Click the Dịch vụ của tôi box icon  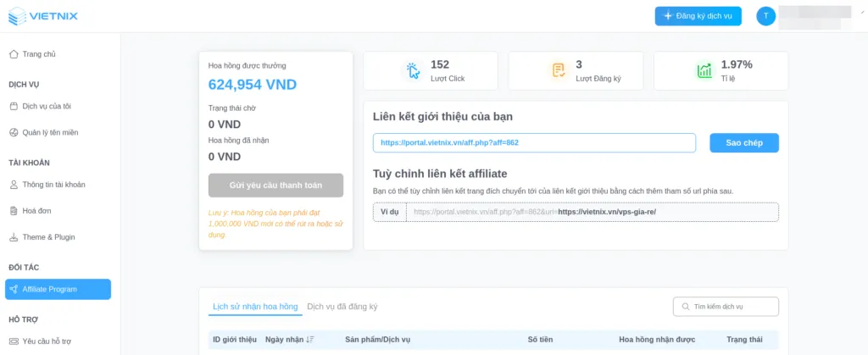14,106
